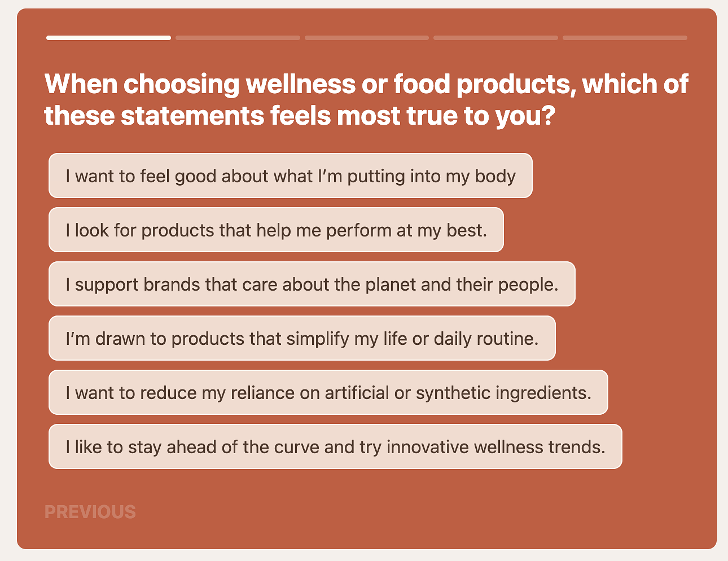This screenshot has width=728, height=561.
Task: Click the quiz question heading text
Action: click(x=366, y=100)
